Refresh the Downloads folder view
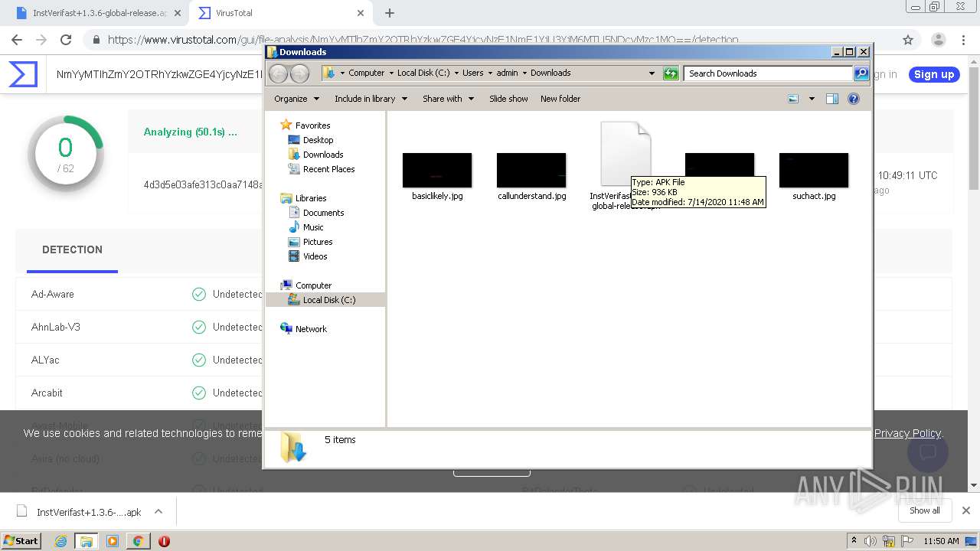 coord(671,73)
